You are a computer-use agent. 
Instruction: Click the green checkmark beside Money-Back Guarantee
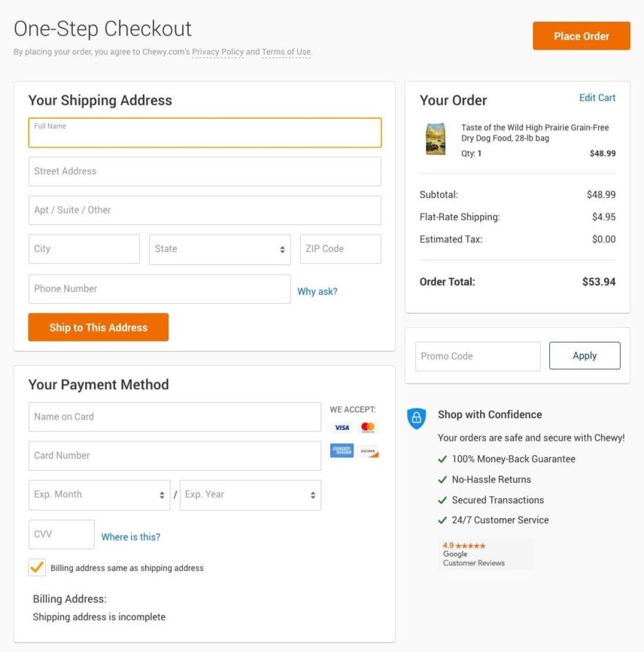pyautogui.click(x=442, y=459)
